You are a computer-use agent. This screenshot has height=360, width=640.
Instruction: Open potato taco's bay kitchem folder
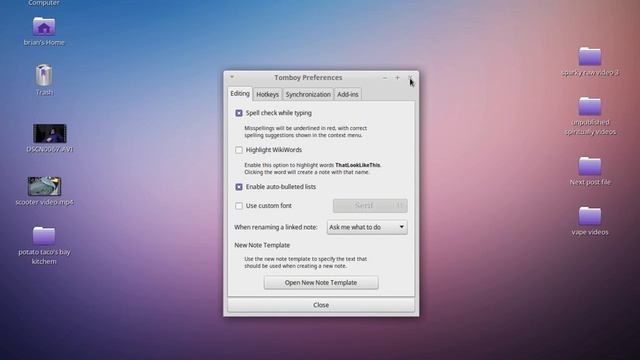44,236
